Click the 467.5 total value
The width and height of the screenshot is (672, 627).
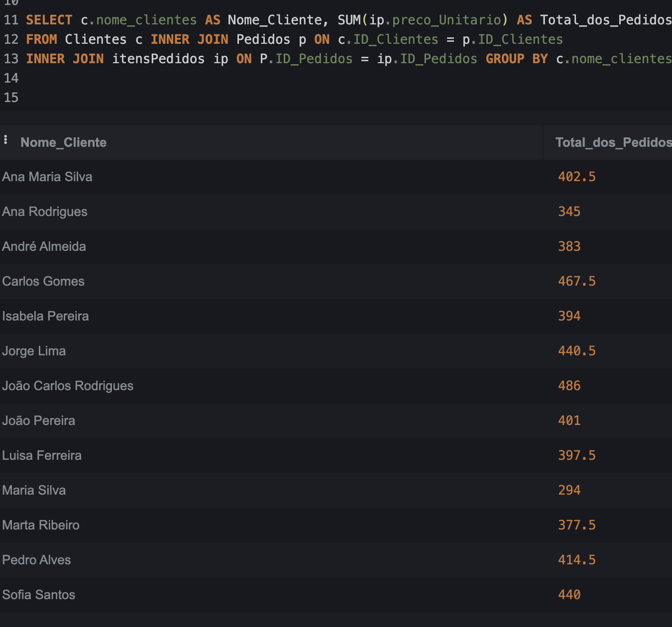coord(576,281)
